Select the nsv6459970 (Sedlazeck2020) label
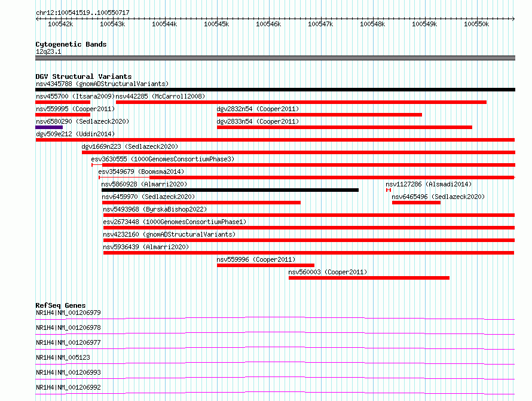Image resolution: width=532 pixels, height=401 pixels. pos(148,197)
